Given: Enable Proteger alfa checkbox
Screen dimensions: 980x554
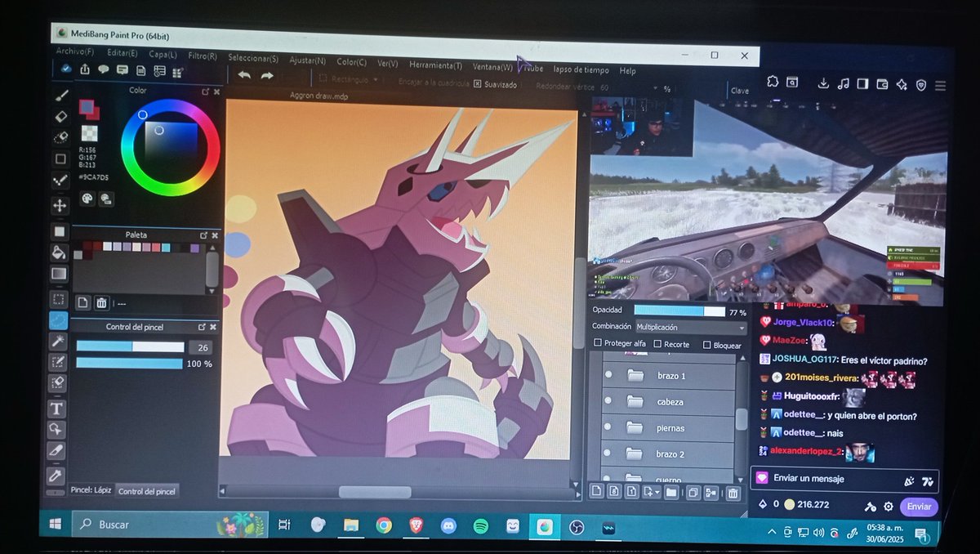Looking at the screenshot, I should click(x=598, y=344).
